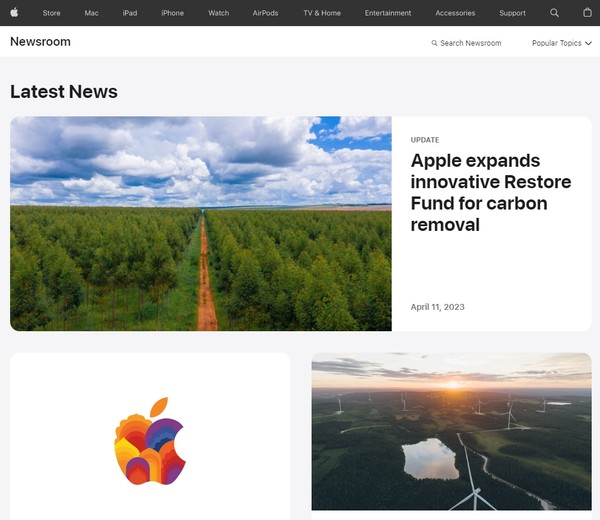This screenshot has height=520, width=600.
Task: Select iPad in the navigation bar
Action: pos(130,13)
